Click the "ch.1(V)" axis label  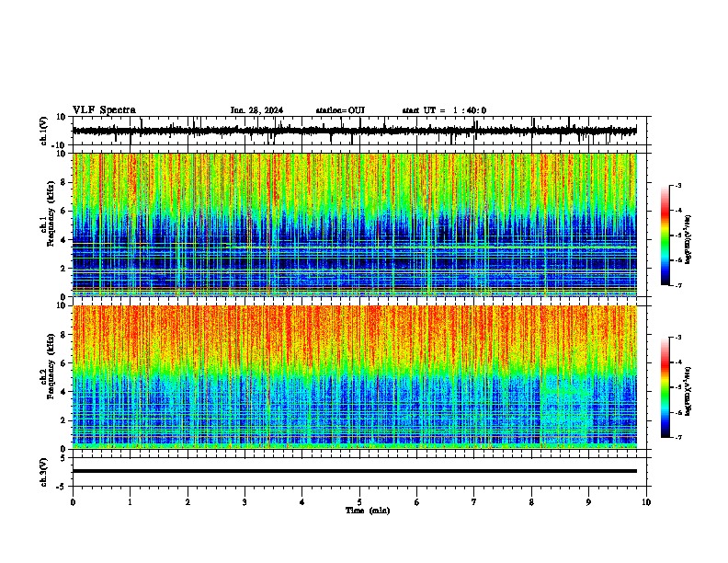pyautogui.click(x=44, y=131)
